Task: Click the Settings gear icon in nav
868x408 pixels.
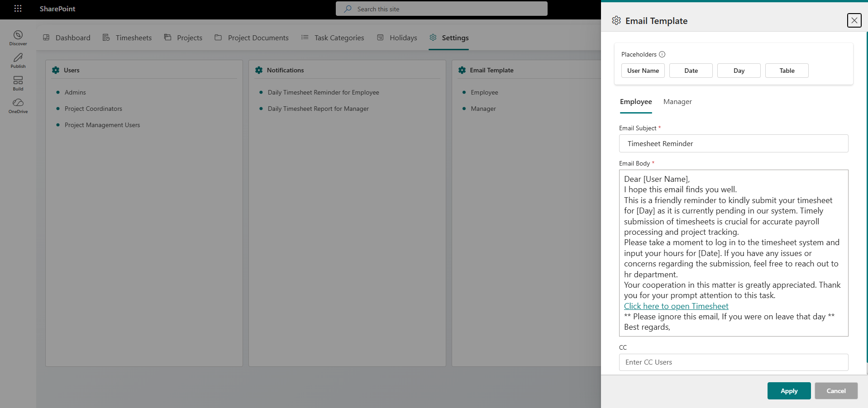Action: 433,38
